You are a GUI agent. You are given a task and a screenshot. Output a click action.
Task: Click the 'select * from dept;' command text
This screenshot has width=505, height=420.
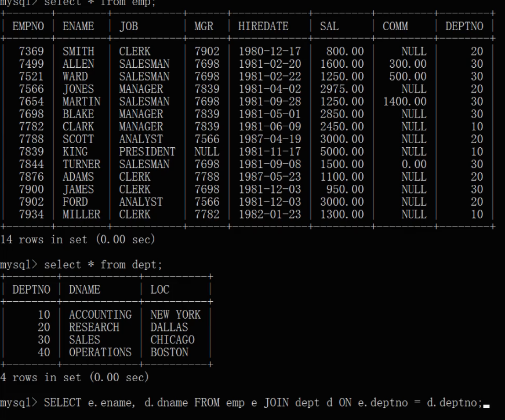[103, 265]
